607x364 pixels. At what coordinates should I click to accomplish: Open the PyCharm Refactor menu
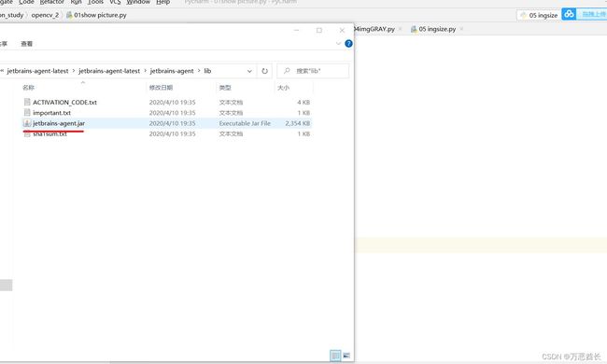tap(52, 2)
